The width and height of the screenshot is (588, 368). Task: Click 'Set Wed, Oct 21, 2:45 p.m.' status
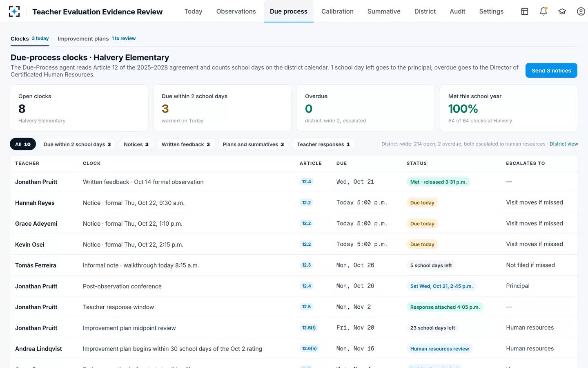[441, 286]
